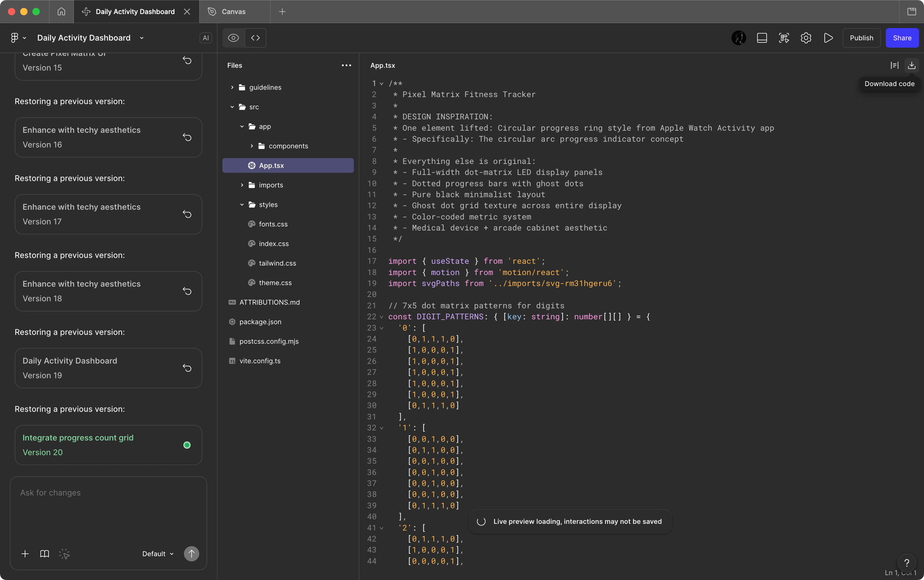Screen dimensions: 924x580
Task: Select the Daily Activity Dashboard tab
Action: [x=135, y=12]
